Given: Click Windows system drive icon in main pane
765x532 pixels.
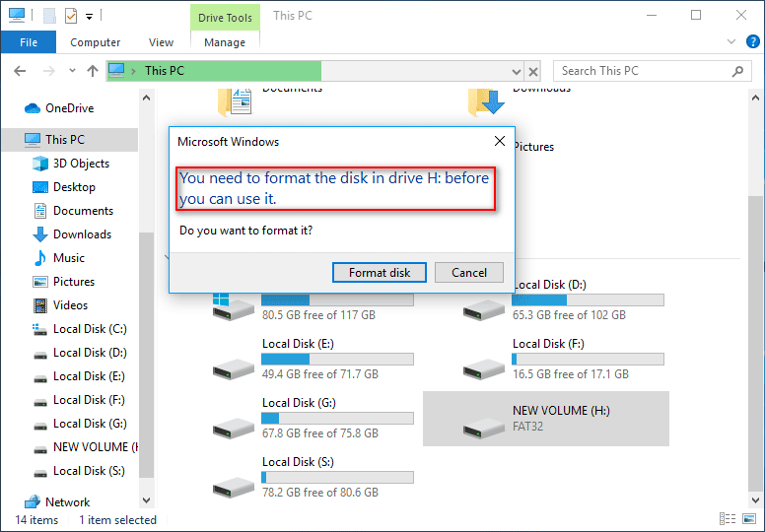Looking at the screenshot, I should [234, 307].
